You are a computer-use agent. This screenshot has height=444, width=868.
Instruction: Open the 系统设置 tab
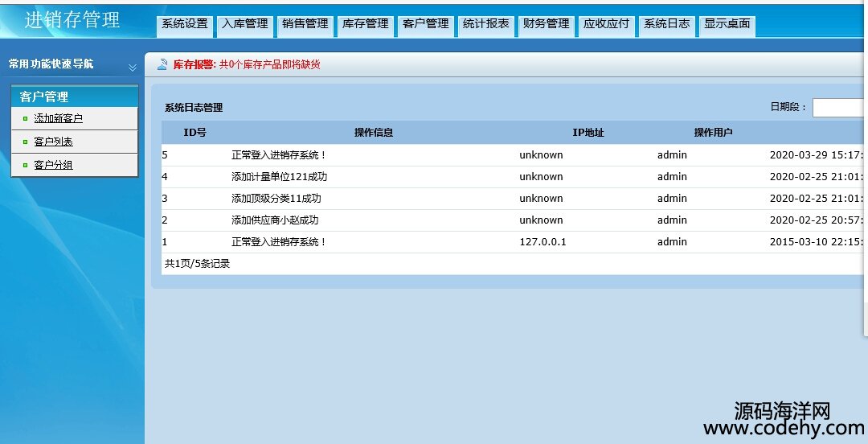pyautogui.click(x=185, y=24)
